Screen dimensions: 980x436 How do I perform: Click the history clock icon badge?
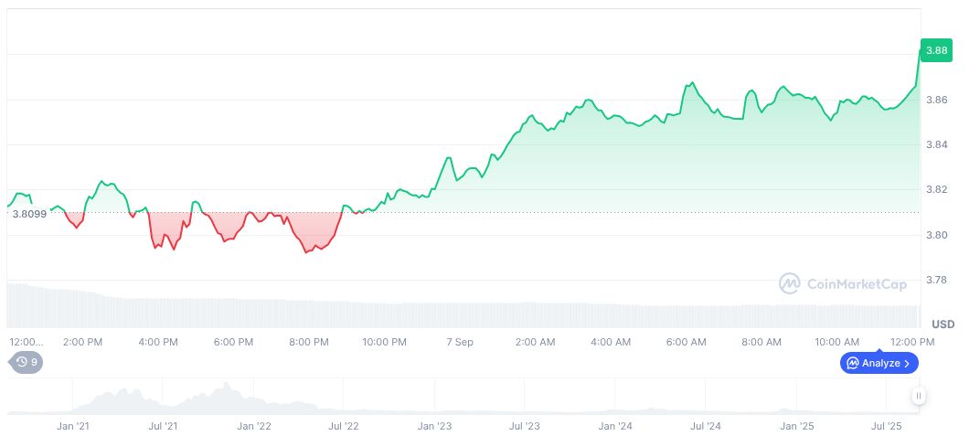pyautogui.click(x=23, y=362)
